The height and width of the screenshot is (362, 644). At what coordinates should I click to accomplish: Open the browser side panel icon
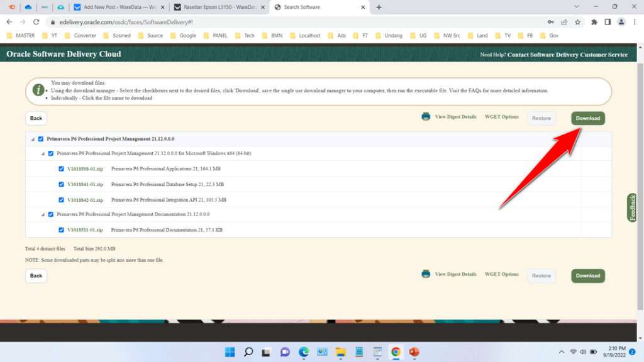pos(608,22)
